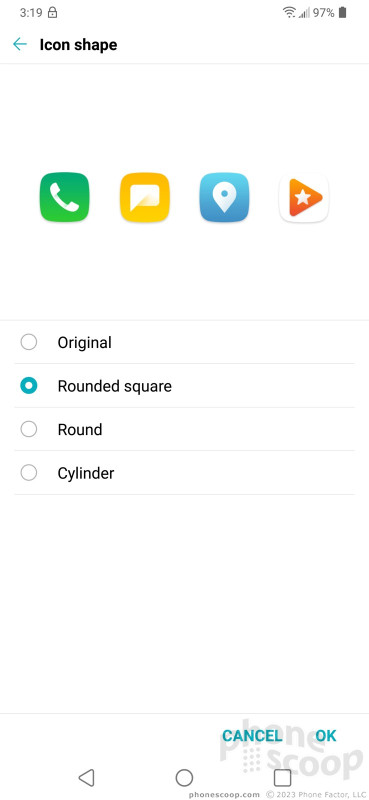Tap the Cylinder option label

pyautogui.click(x=86, y=473)
